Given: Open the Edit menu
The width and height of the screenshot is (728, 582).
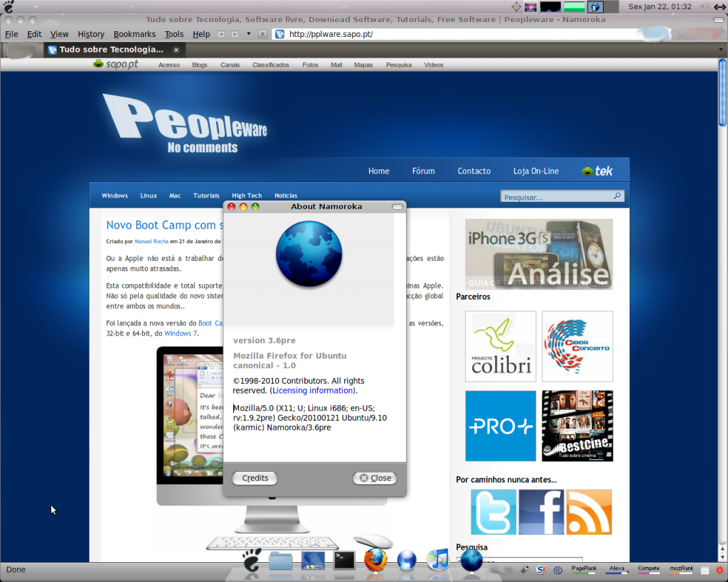Looking at the screenshot, I should [x=34, y=34].
